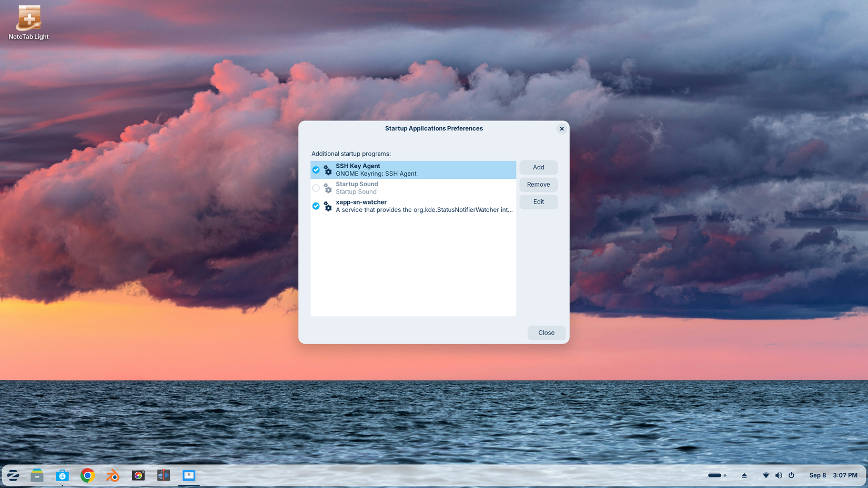
Task: Launch the Files manager from taskbar
Action: [37, 475]
